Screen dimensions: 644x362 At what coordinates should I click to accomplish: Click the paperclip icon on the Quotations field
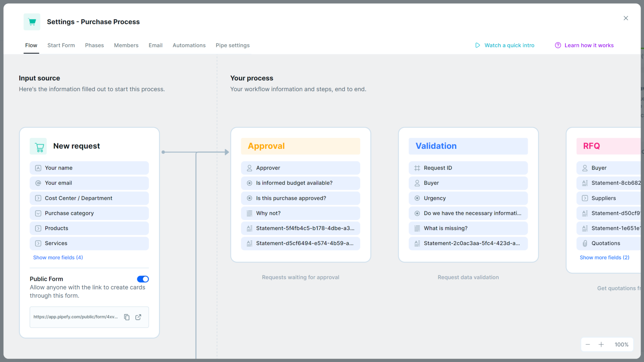click(x=585, y=243)
